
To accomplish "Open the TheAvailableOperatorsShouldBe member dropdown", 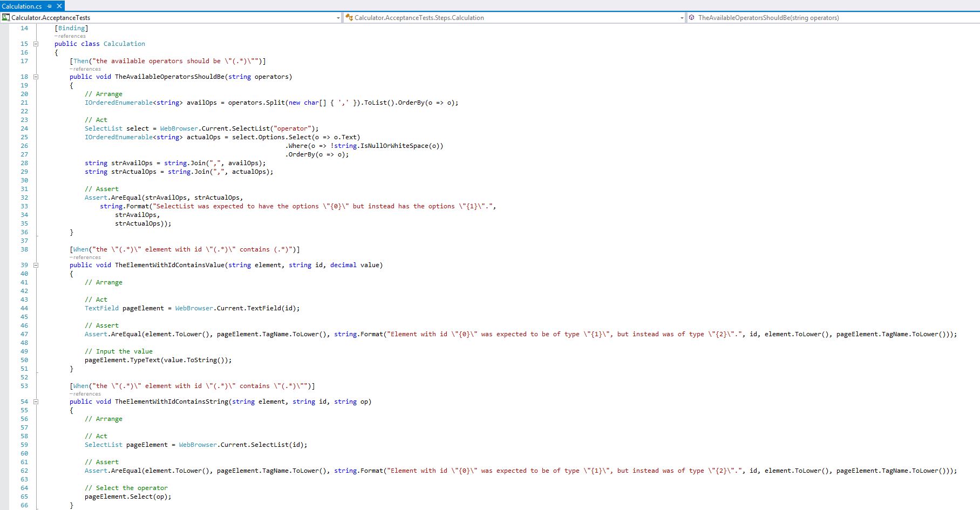I will 833,18.
